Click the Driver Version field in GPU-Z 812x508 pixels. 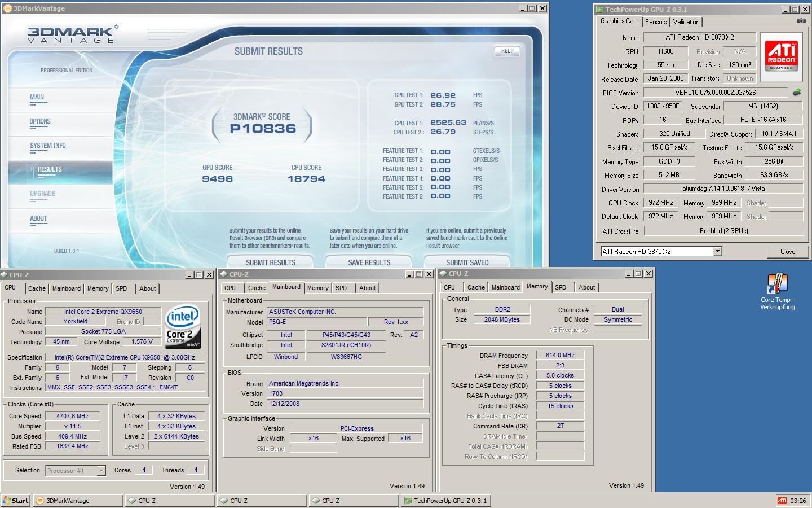[723, 189]
